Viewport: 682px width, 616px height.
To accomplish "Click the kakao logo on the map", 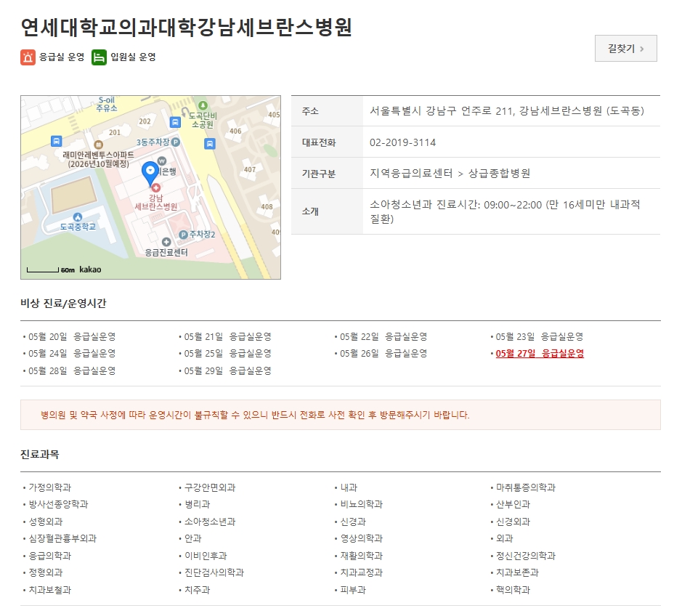I will [x=90, y=269].
